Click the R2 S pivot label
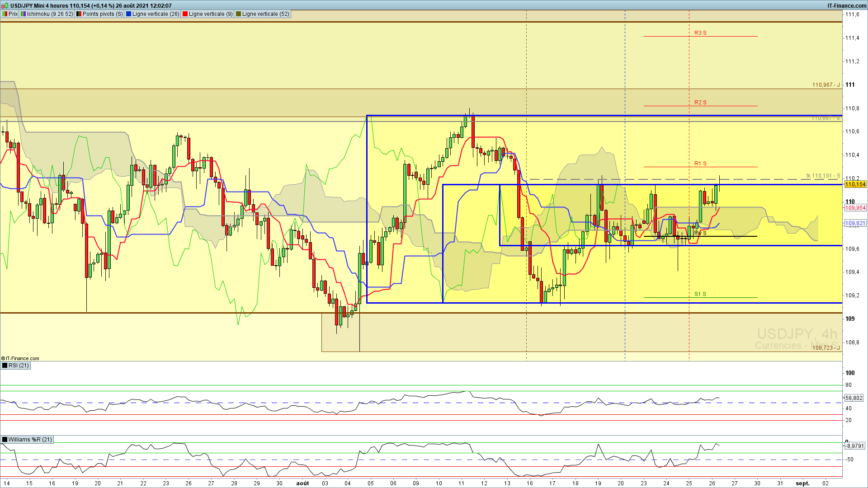The width and height of the screenshot is (868, 488). pyautogui.click(x=700, y=103)
